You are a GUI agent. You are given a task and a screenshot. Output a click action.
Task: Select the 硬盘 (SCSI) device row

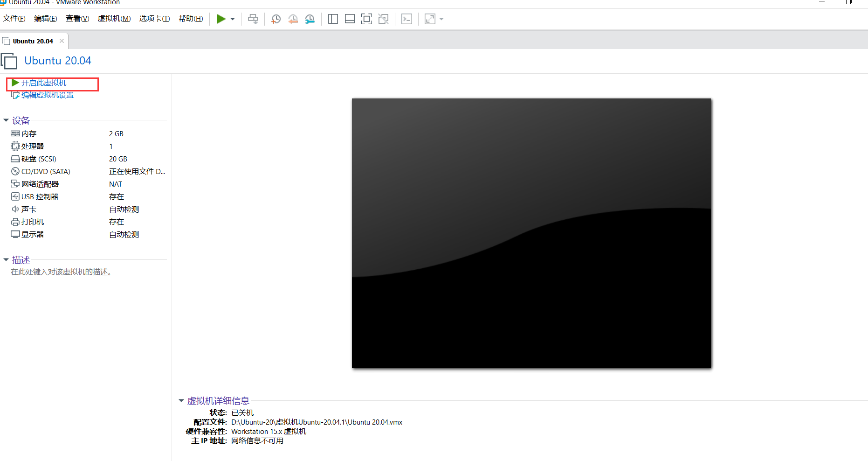(x=89, y=159)
